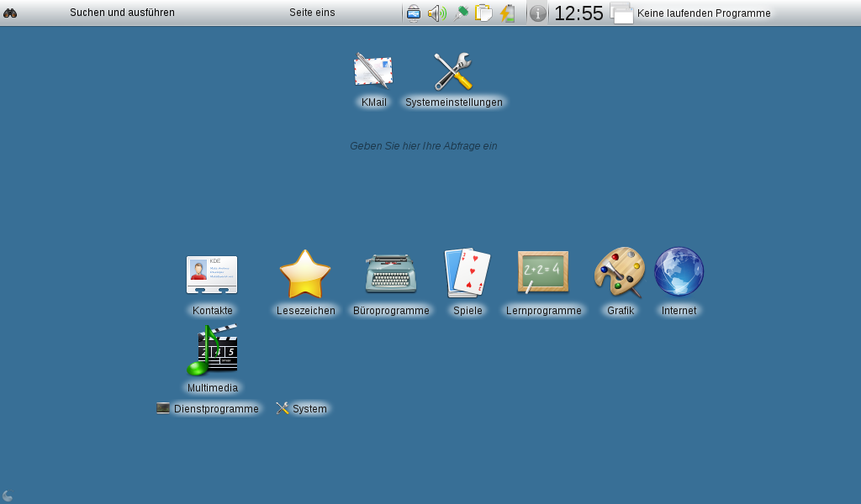Open the volume control in the panel
Screen dimensions: 861x504
click(x=436, y=13)
